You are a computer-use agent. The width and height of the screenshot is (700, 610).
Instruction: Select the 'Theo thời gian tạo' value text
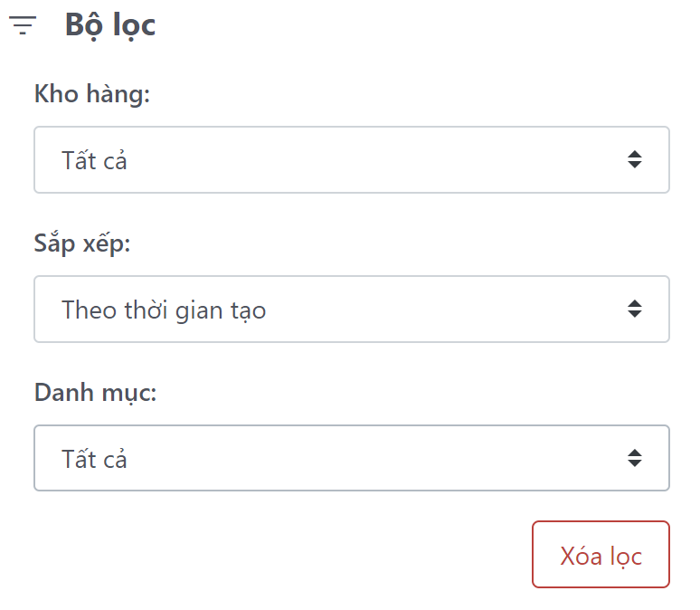[164, 310]
